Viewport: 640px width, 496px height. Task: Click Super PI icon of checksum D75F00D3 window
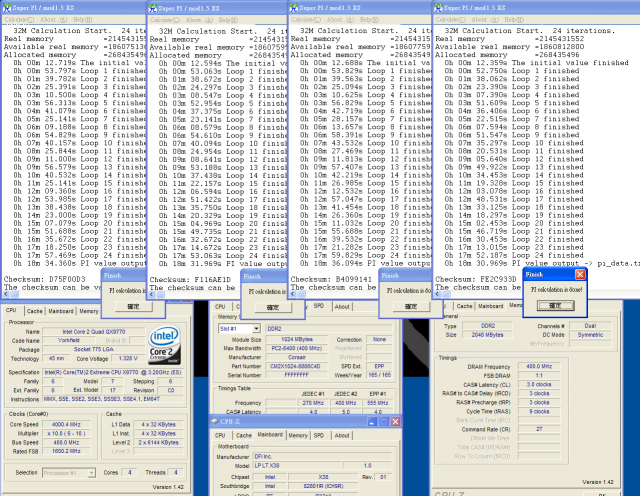(x=7, y=7)
